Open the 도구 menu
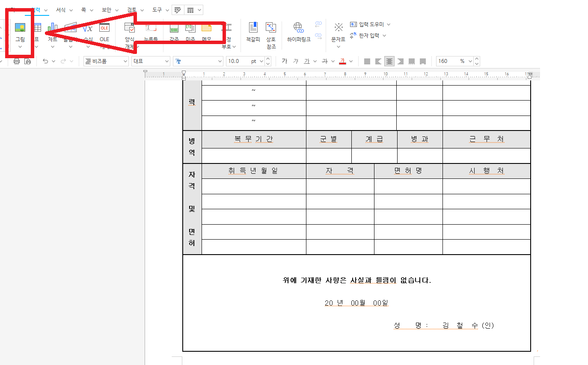The image size is (588, 365). pyautogui.click(x=156, y=9)
